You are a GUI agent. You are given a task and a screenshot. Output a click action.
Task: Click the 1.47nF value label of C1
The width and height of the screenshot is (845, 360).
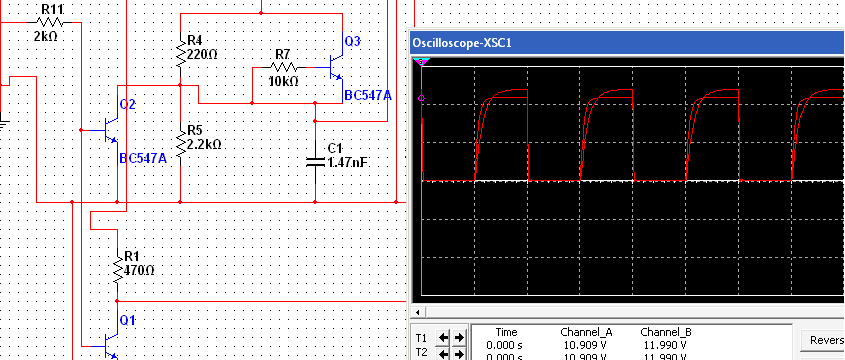(x=348, y=162)
